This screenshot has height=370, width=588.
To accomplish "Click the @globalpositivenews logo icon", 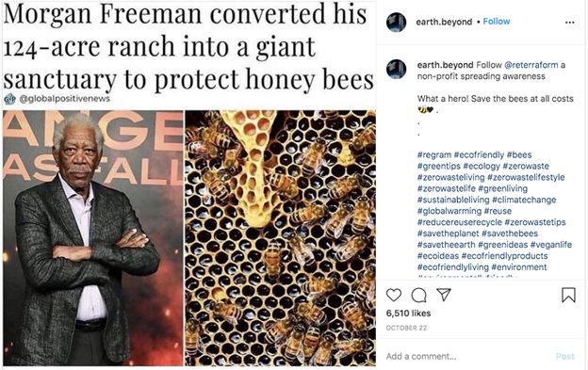I will (x=9, y=99).
